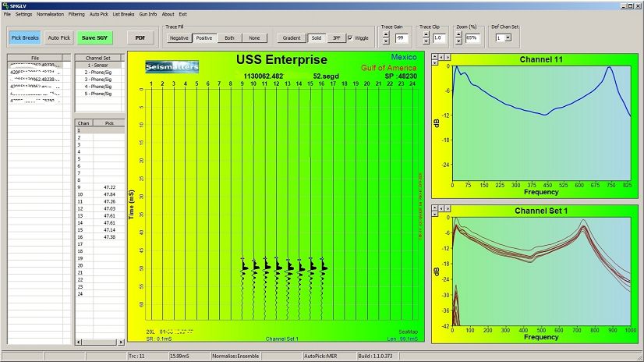Toggle the Pick Breaks mode button

[x=25, y=37]
